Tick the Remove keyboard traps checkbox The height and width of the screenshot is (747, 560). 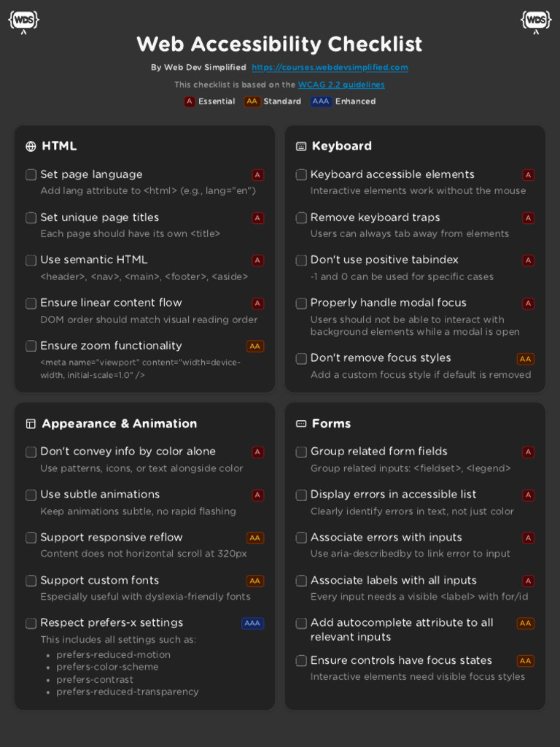point(301,218)
